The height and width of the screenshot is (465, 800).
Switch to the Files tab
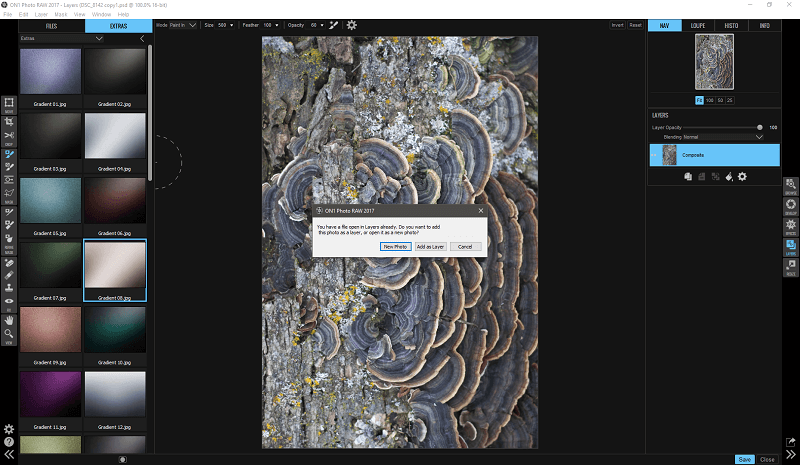tap(52, 26)
